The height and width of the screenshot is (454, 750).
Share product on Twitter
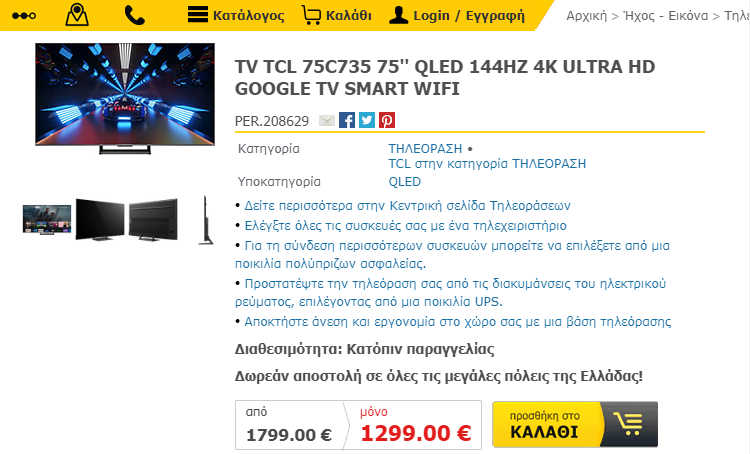click(x=367, y=120)
